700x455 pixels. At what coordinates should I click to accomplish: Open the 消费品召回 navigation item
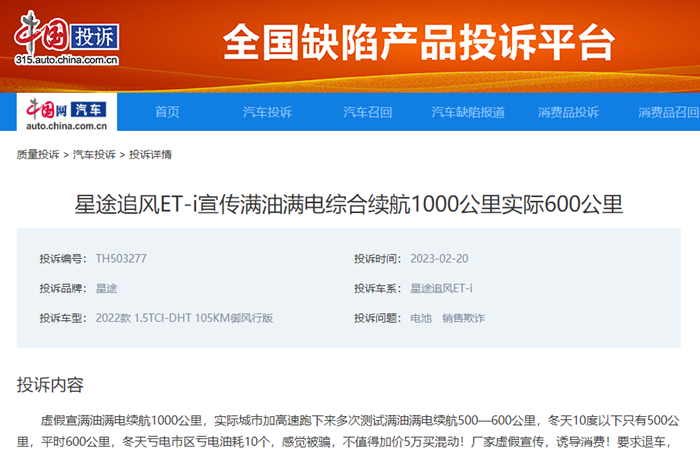668,112
